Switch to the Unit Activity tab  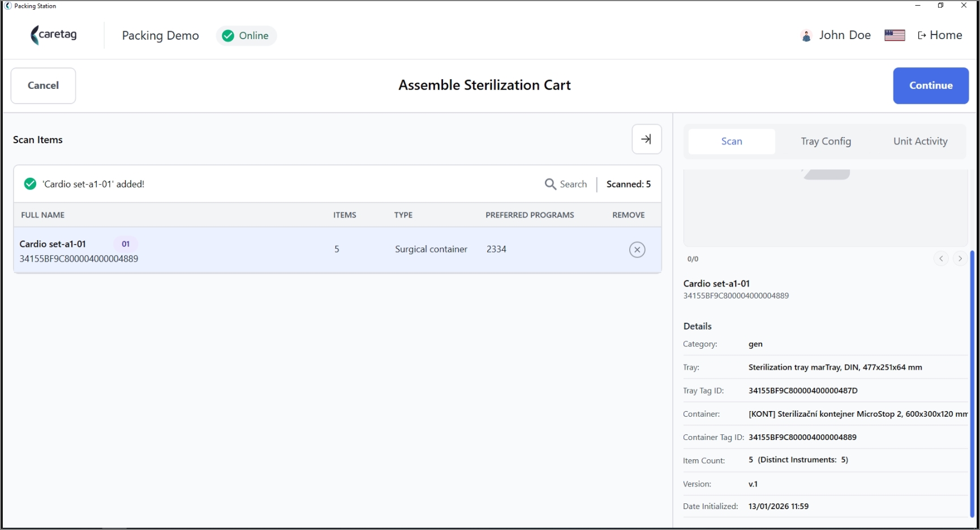tap(920, 142)
